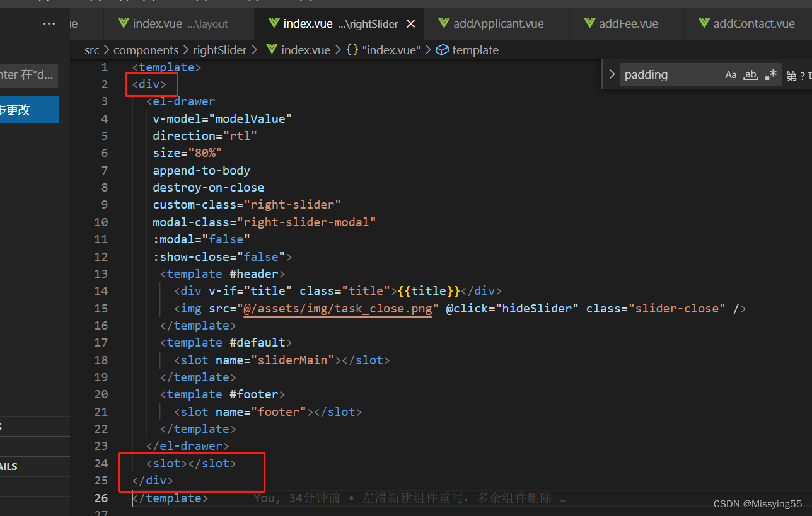This screenshot has width=812, height=516.
Task: Click 'append-to-body' on line 7
Action: 201,170
